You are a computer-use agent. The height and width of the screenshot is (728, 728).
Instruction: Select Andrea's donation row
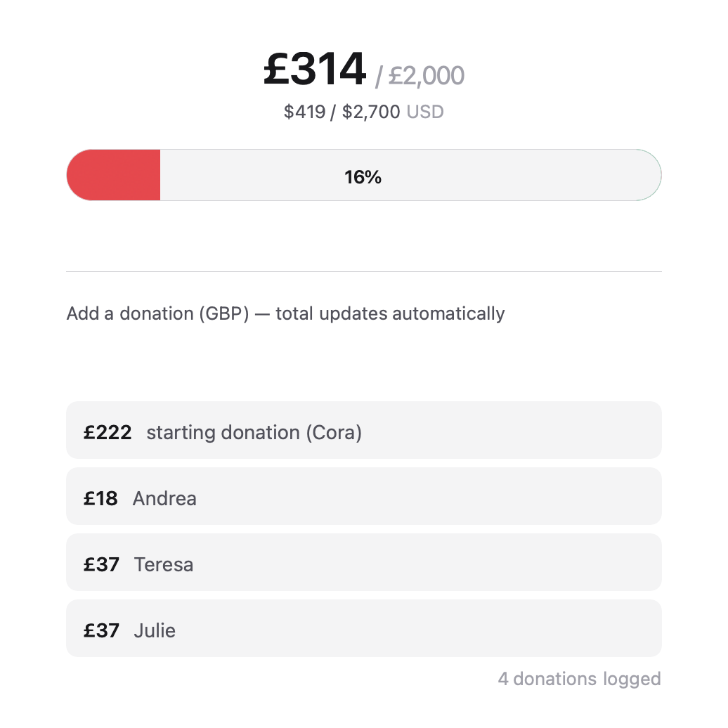pos(364,496)
